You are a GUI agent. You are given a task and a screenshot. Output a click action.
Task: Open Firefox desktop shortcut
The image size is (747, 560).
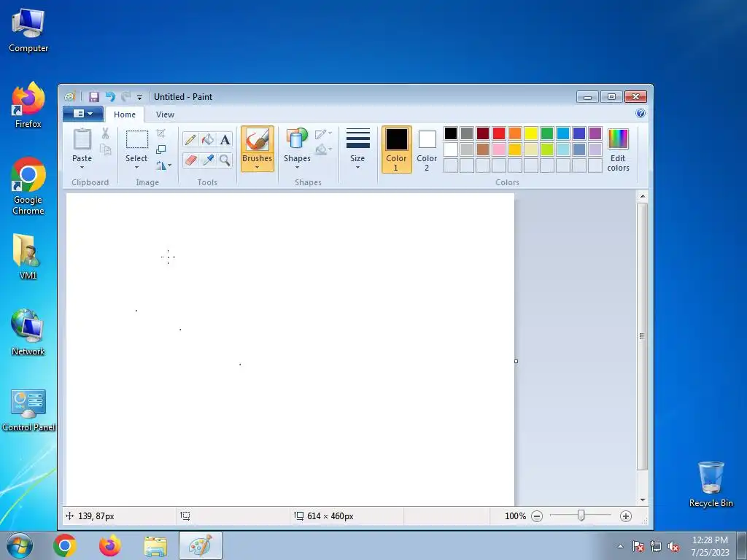(28, 105)
